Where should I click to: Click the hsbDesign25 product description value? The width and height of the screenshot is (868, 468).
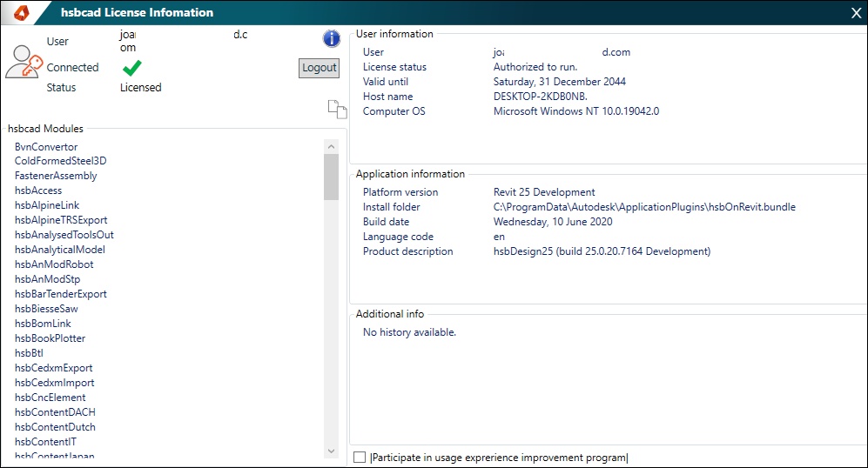(602, 251)
